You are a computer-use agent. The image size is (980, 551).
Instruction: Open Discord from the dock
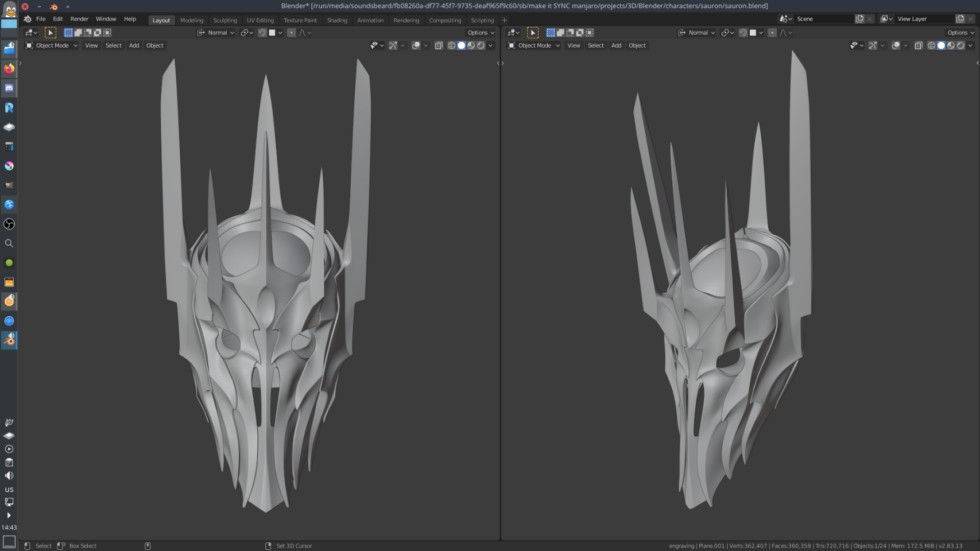(9, 88)
